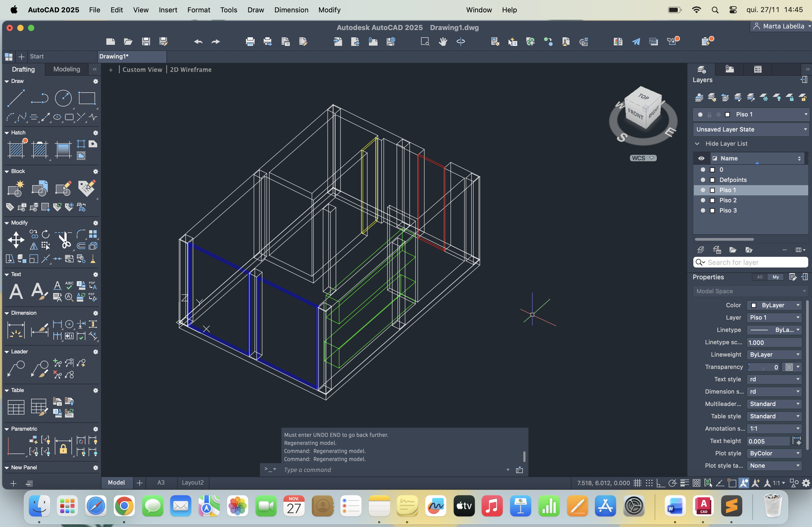Screen dimensions: 812x527
Task: Click the Pan hand icon in toolbar
Action: click(x=443, y=42)
